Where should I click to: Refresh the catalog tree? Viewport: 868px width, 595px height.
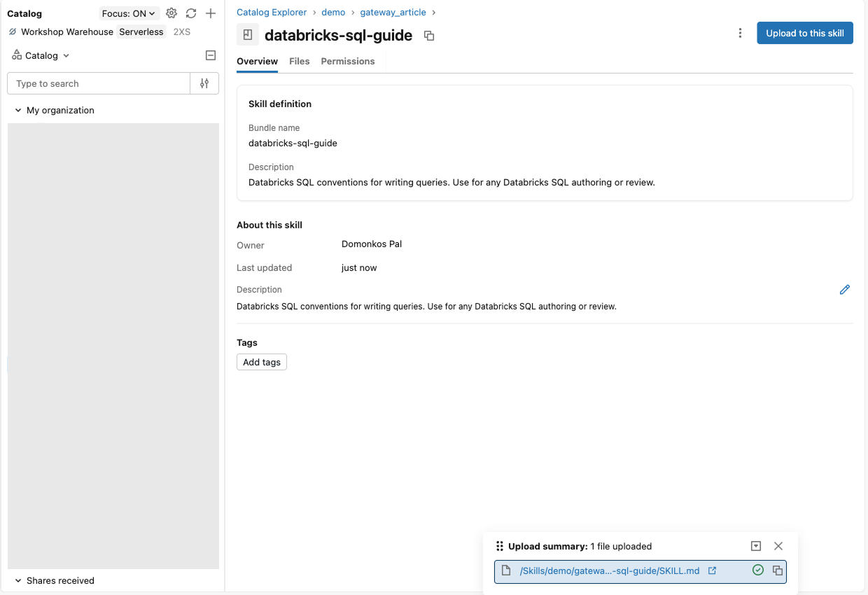pyautogui.click(x=191, y=13)
